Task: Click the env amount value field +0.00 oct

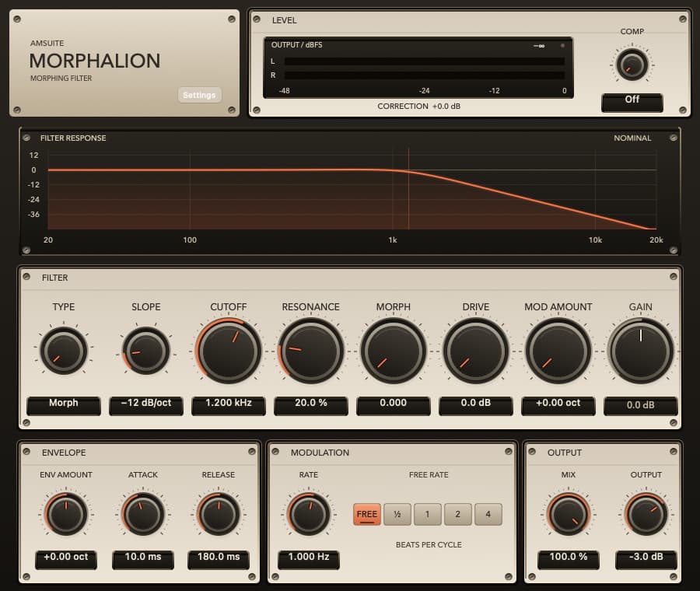Action: pyautogui.click(x=66, y=559)
